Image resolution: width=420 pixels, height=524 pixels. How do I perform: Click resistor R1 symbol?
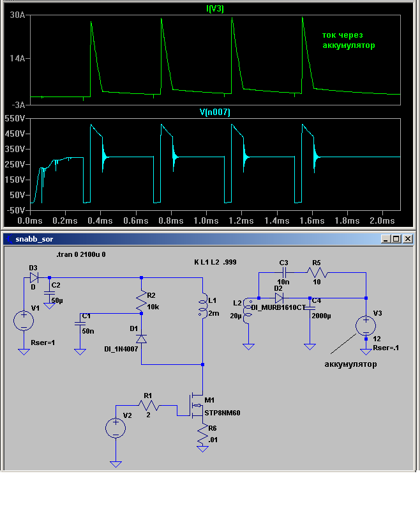(x=148, y=405)
